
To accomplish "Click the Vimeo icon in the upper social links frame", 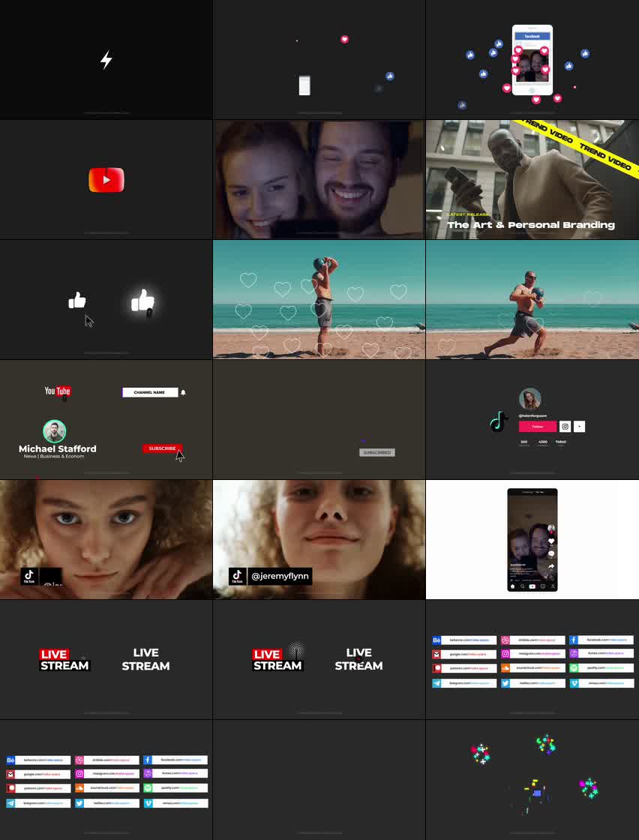I will [573, 683].
